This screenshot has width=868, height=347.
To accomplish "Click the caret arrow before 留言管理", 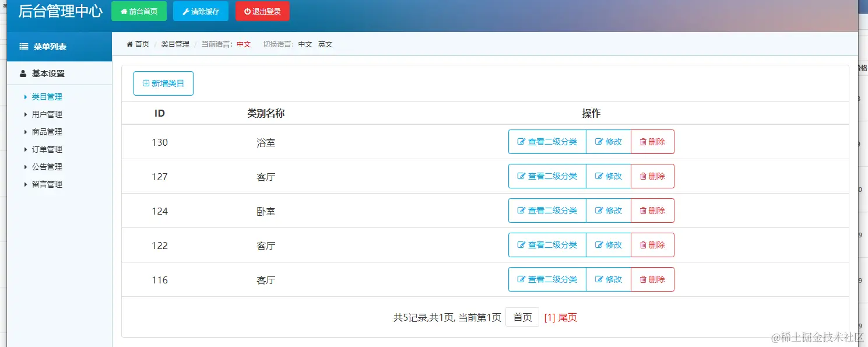I will tap(26, 184).
